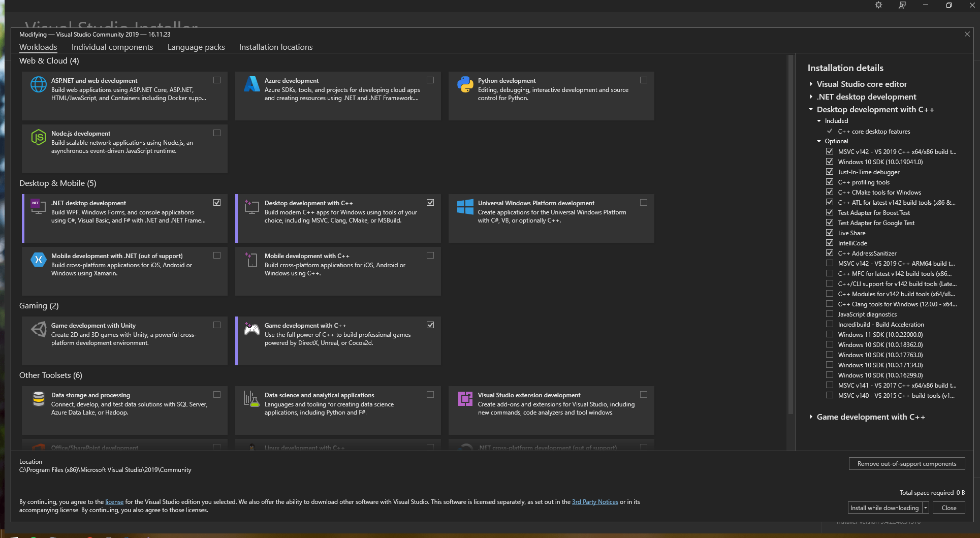Enable the Python development workload checkbox
980x538 pixels.
pyautogui.click(x=644, y=80)
